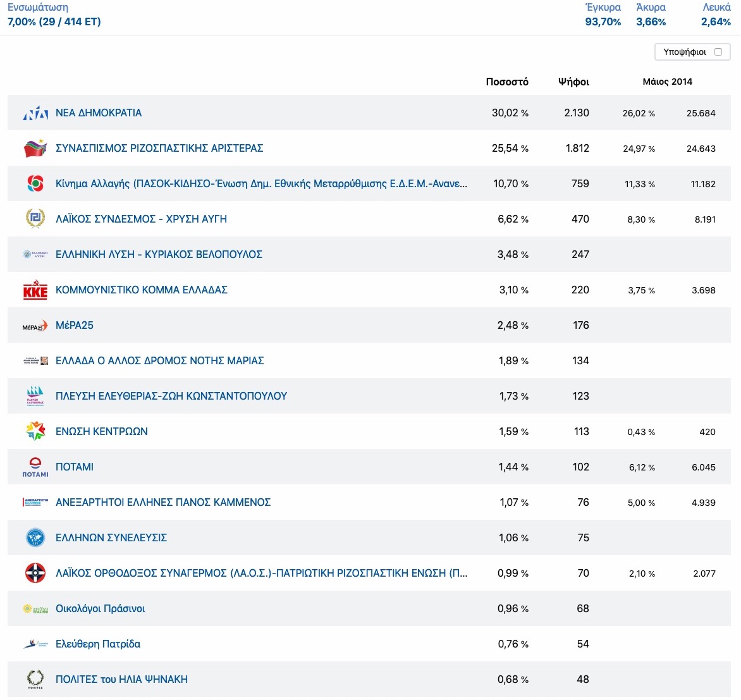Click the 6,12 % 2014 percentage
The image size is (741, 700).
click(642, 467)
